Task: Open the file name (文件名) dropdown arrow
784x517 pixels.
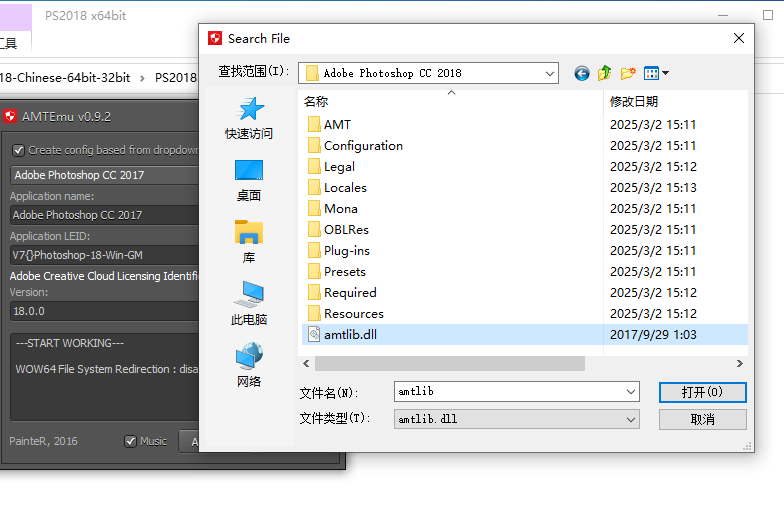Action: [x=631, y=392]
